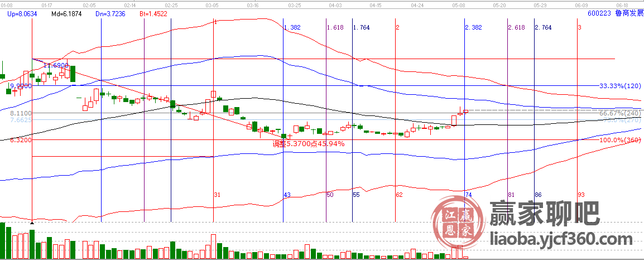Click the 03-05 date on the time axis

(212, 6)
